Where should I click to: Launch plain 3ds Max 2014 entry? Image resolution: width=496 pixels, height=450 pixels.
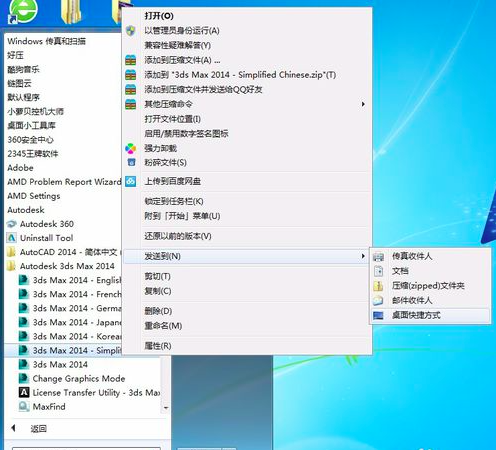(x=60, y=364)
